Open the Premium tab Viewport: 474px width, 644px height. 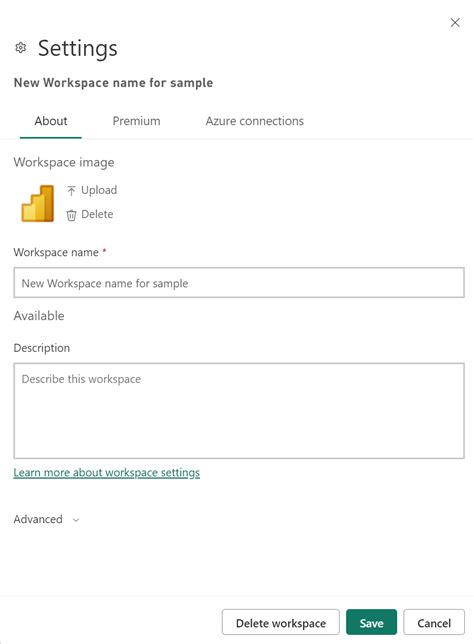(136, 121)
